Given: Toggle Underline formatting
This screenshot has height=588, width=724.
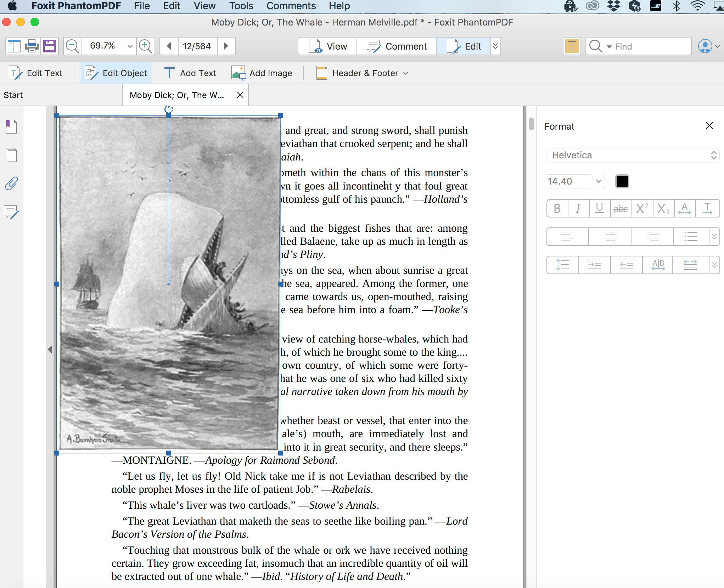Looking at the screenshot, I should pos(600,208).
